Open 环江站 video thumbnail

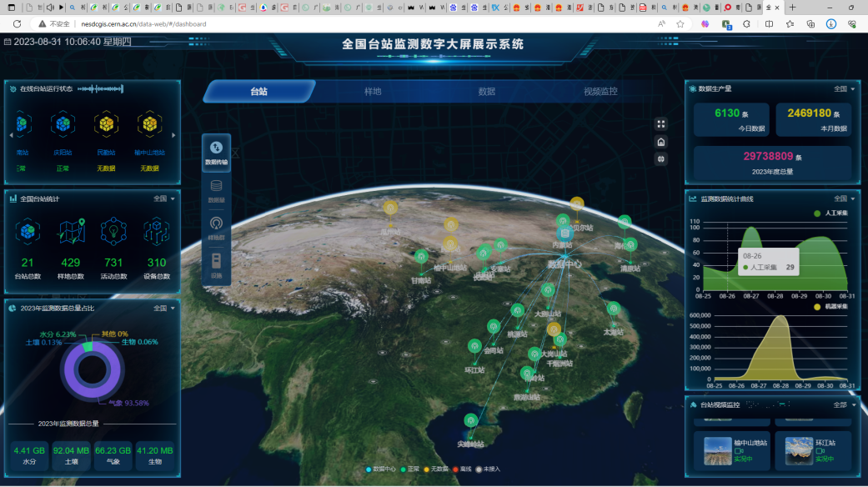pos(799,450)
